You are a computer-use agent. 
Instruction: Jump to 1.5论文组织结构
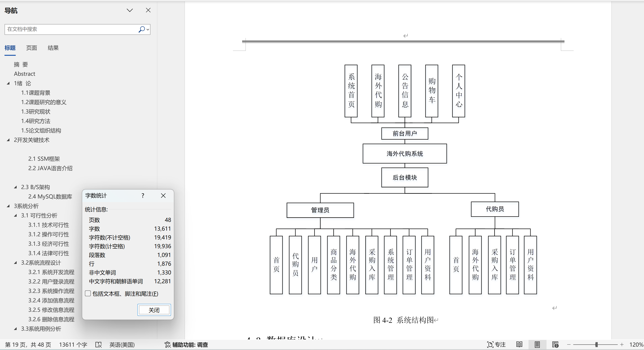41,130
